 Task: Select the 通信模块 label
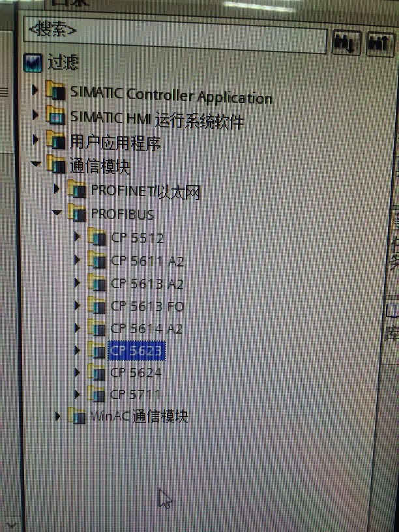click(100, 166)
